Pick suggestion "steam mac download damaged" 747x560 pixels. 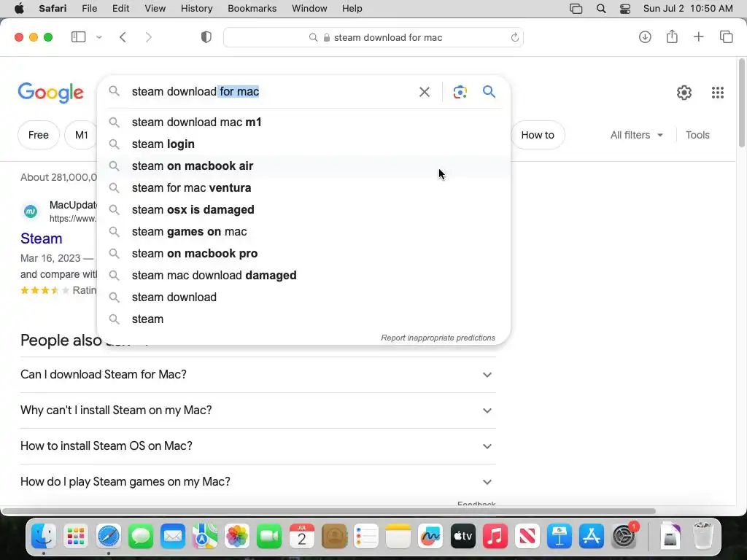pos(303,276)
